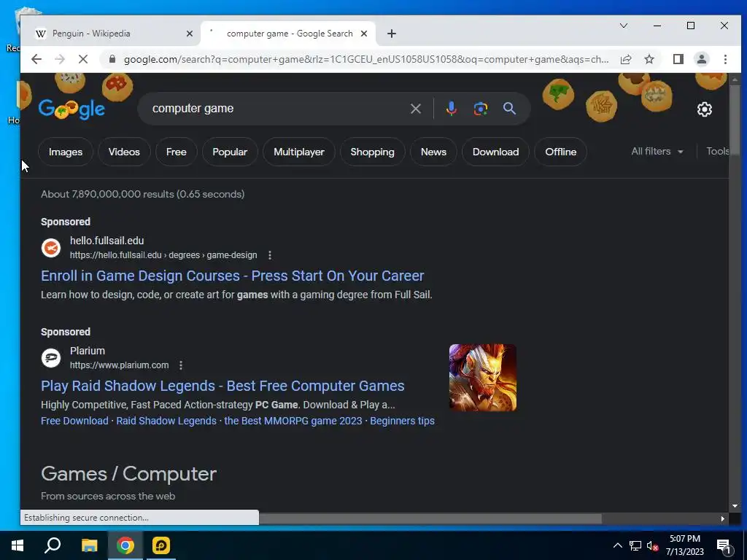The width and height of the screenshot is (747, 560).
Task: Open Enroll in Game Design Courses link
Action: [x=233, y=276]
